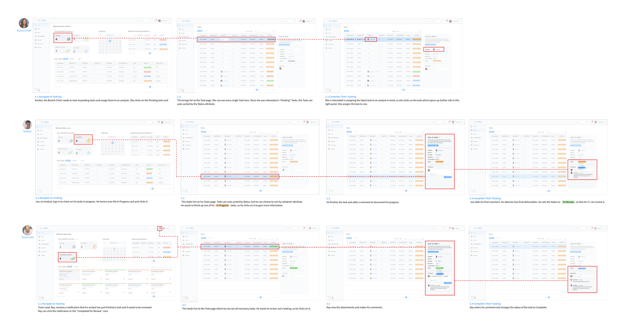The height and width of the screenshot is (331, 644).
Task: Go to next month on Kirsten's dashboard calendar
Action: 120,35
